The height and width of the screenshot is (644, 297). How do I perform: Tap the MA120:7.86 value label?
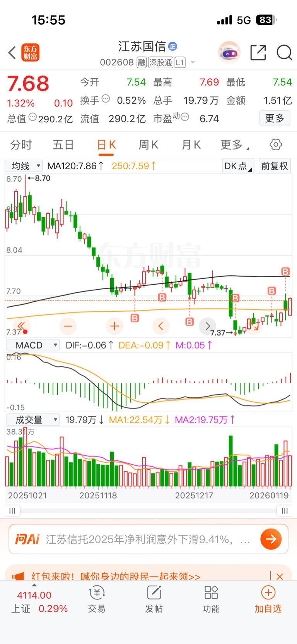75,166
